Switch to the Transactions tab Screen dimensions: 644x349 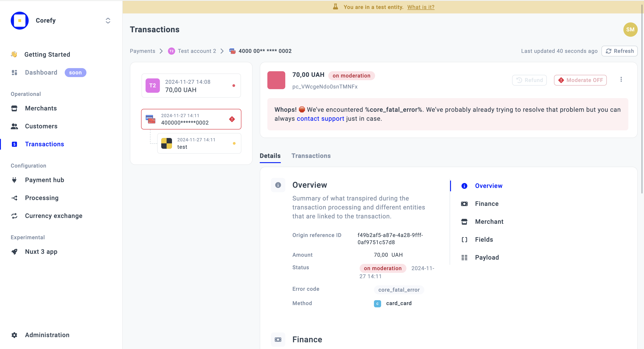pyautogui.click(x=311, y=156)
